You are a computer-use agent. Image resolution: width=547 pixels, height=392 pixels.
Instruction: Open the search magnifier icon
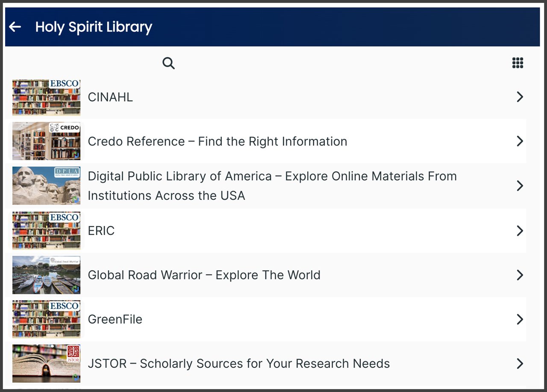click(x=169, y=63)
